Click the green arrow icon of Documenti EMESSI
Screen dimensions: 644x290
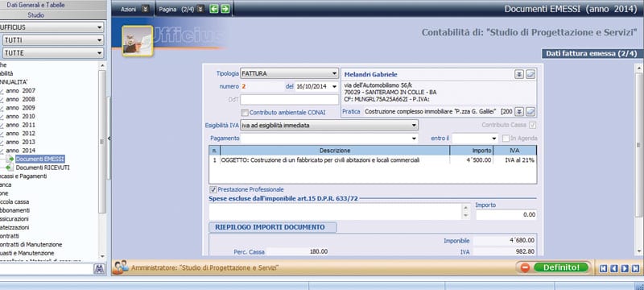coord(10,159)
